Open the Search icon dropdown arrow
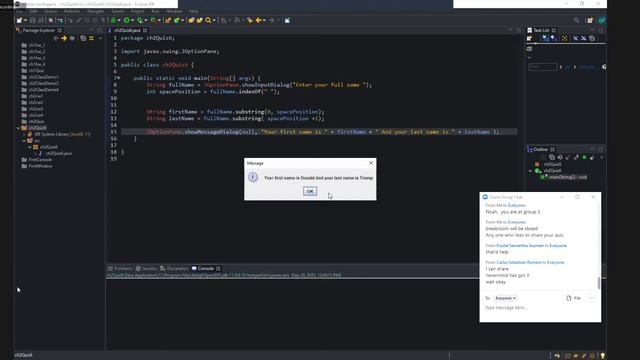Image resolution: width=640 pixels, height=360 pixels. pos(214,20)
